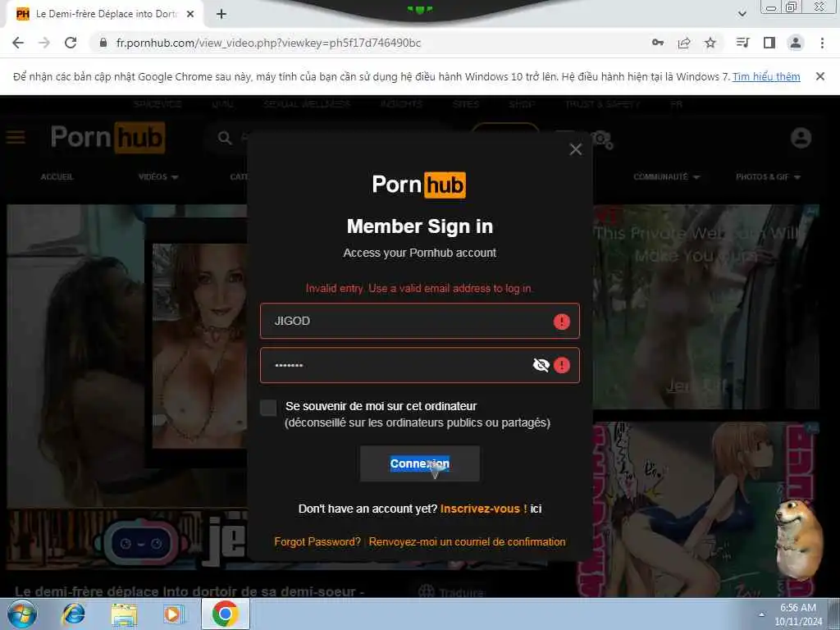Viewport: 840px width, 630px height.
Task: Open the user account icon in header
Action: click(801, 138)
